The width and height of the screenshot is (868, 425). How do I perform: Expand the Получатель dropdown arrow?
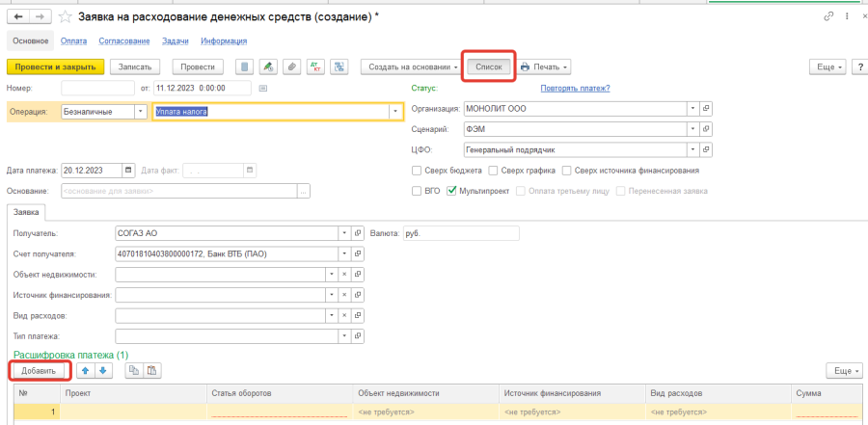pos(344,233)
